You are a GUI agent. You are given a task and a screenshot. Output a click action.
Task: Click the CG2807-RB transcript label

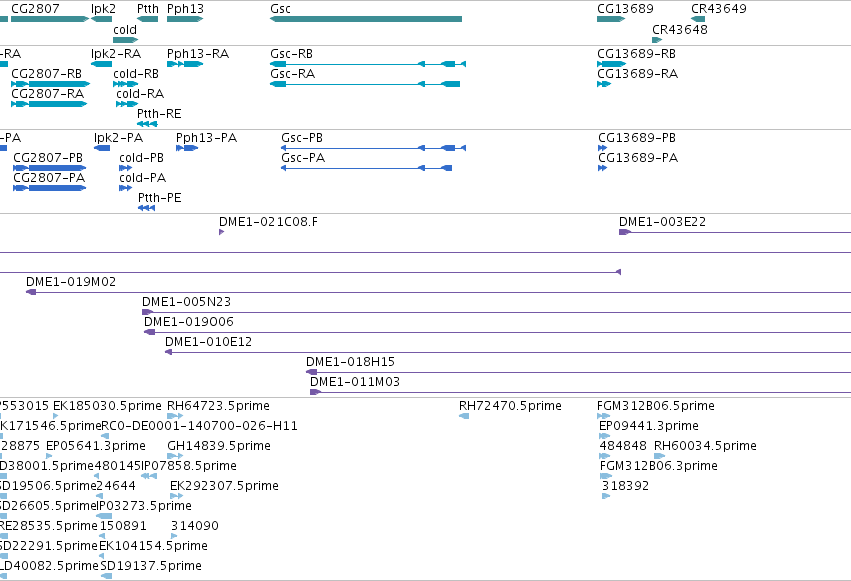(47, 74)
